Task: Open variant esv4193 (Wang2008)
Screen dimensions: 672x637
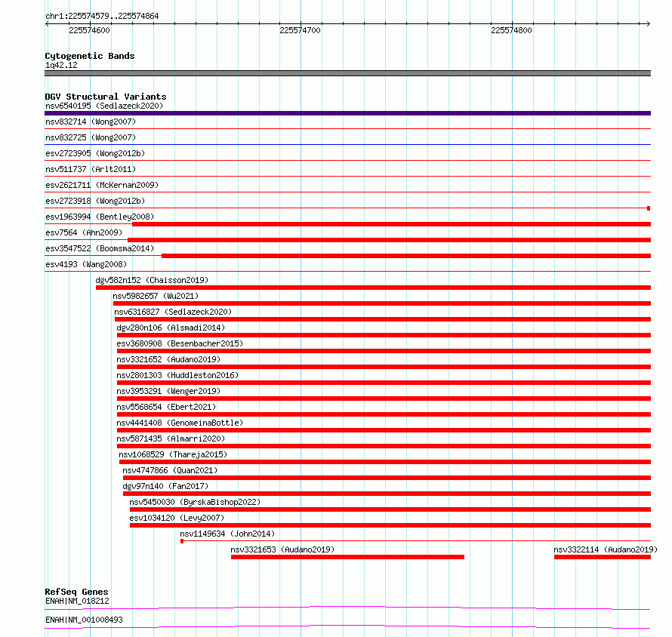Action: 86,264
